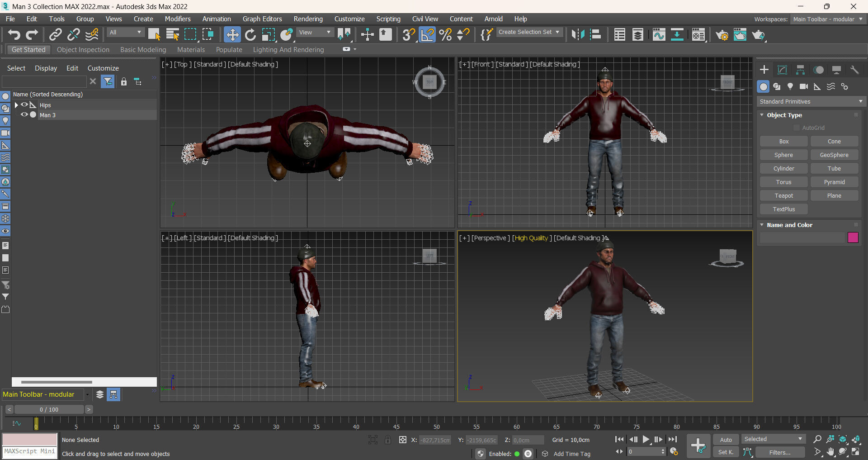868x460 pixels.
Task: Switch to the Motion command panel tab
Action: pyautogui.click(x=818, y=70)
